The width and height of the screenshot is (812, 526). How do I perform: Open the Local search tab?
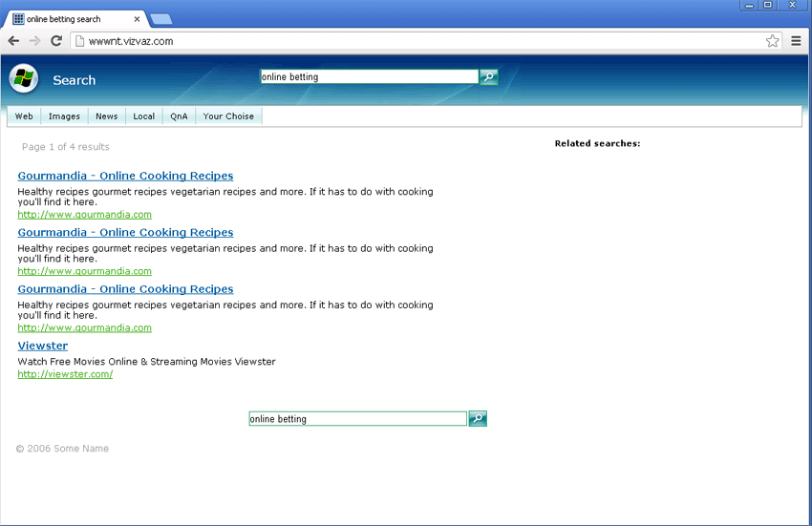[x=143, y=116]
